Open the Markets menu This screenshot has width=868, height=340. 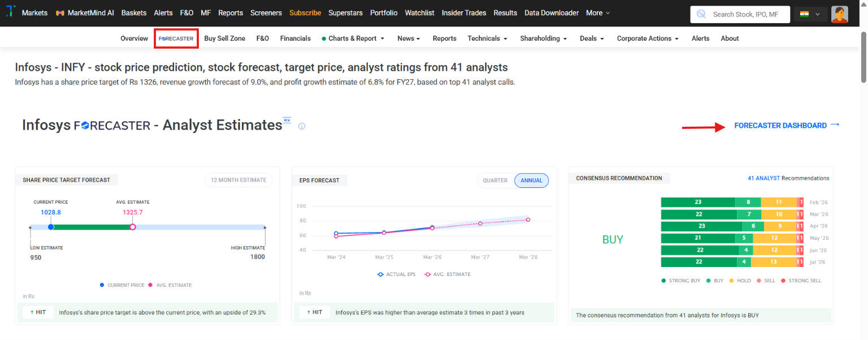coord(34,12)
